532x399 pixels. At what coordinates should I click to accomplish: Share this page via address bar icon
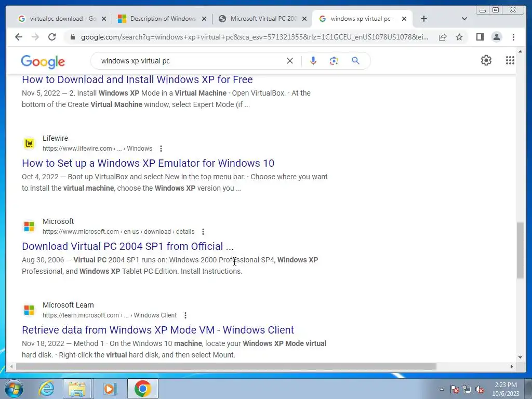pyautogui.click(x=443, y=37)
